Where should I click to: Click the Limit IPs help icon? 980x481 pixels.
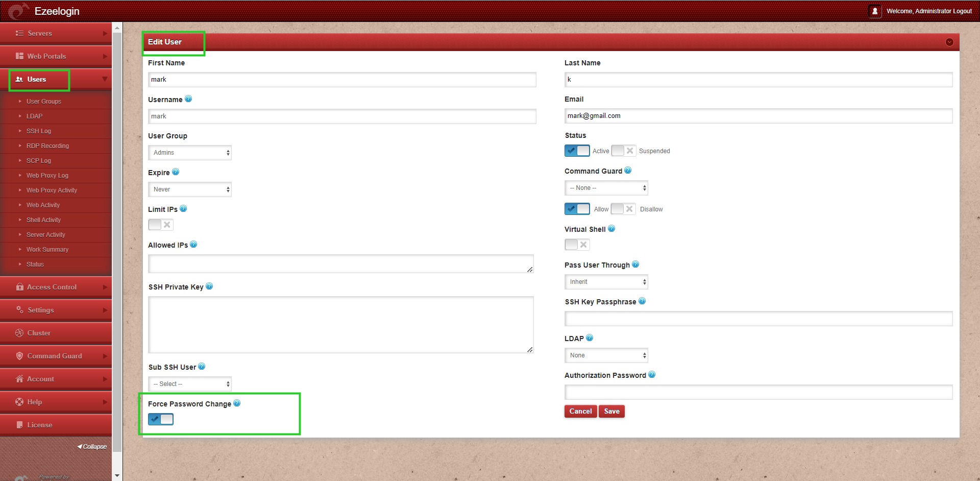[x=183, y=209]
